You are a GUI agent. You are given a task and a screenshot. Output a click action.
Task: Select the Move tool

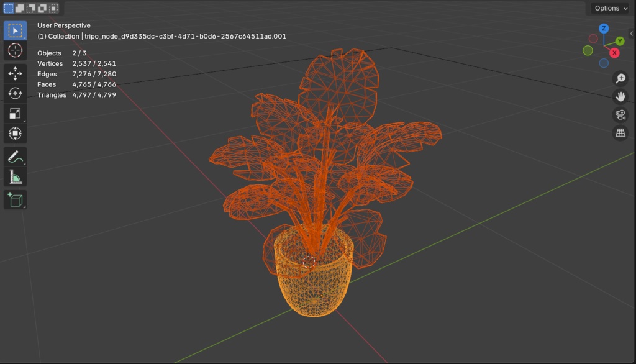[x=15, y=73]
